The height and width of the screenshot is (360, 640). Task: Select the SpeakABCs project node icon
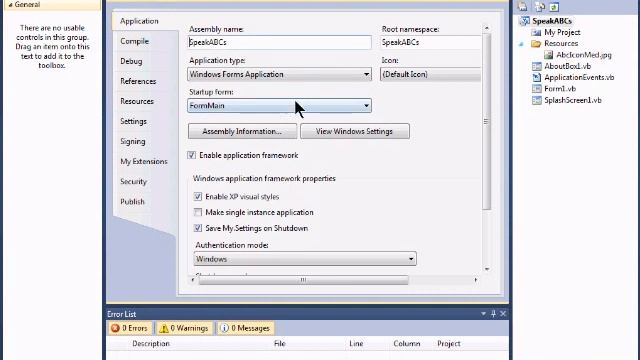524,21
